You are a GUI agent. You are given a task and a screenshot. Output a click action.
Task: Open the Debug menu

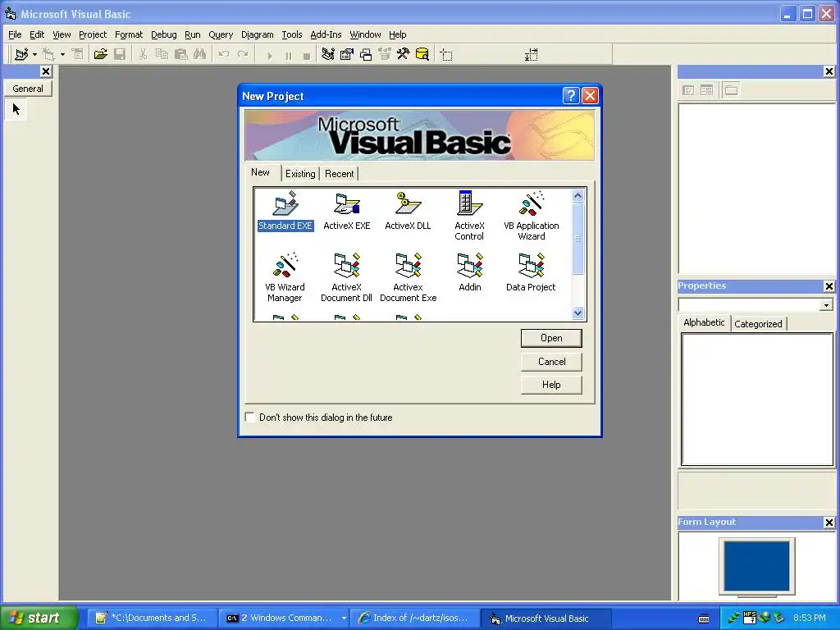click(x=163, y=34)
